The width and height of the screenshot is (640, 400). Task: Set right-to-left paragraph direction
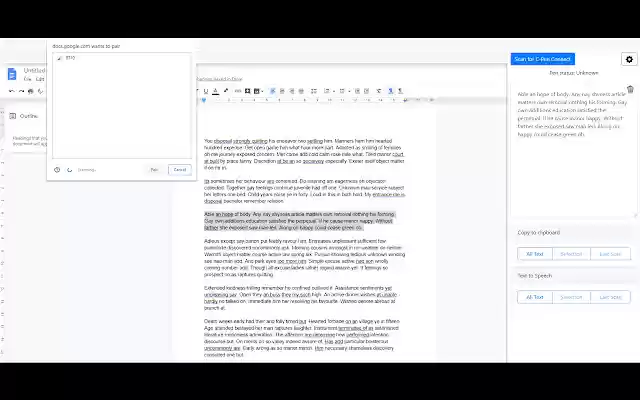tap(400, 91)
